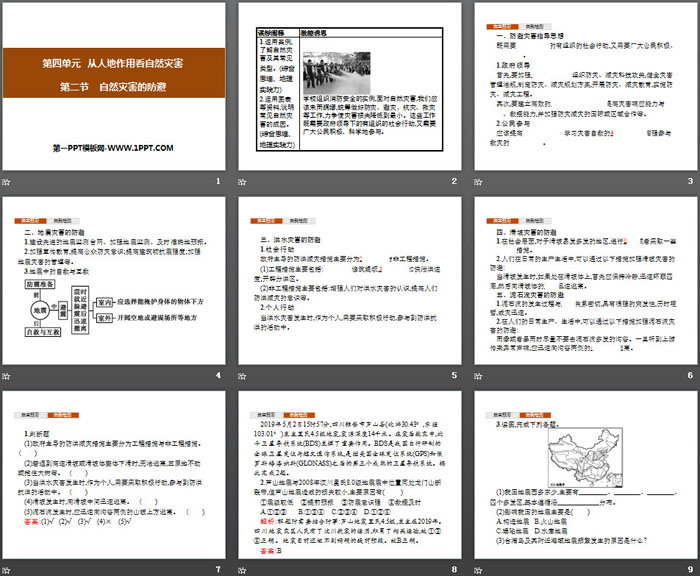Click slide number 1 label

[x=218, y=181]
